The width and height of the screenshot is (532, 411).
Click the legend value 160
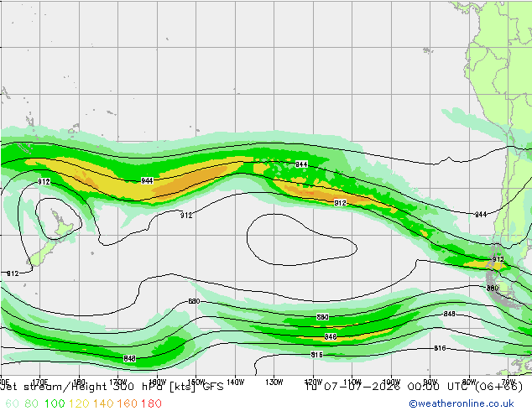(127, 403)
